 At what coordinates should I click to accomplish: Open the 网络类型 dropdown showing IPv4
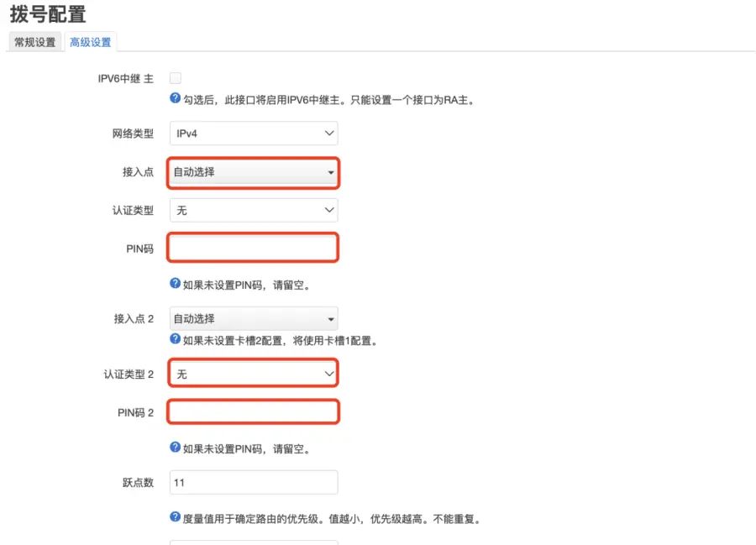[x=254, y=133]
